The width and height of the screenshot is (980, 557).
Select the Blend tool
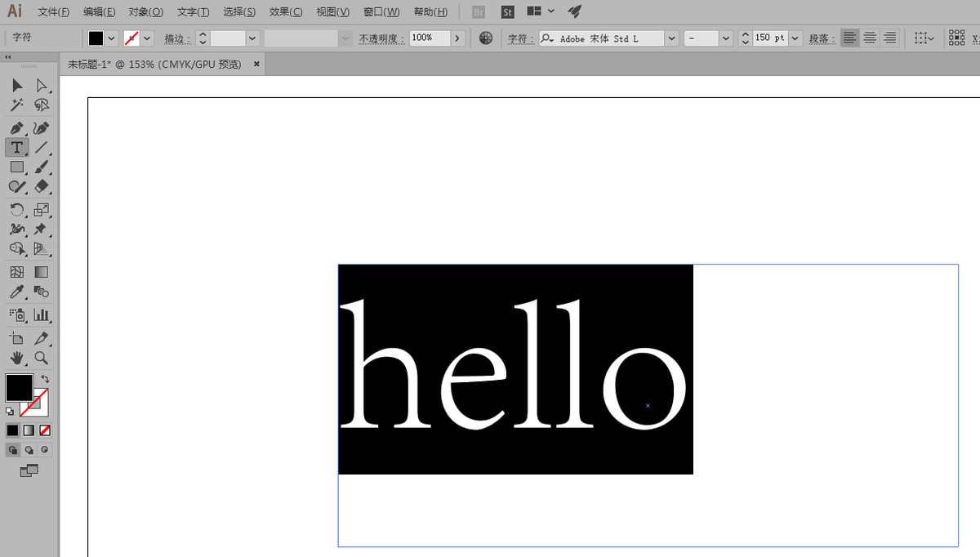pos(42,292)
